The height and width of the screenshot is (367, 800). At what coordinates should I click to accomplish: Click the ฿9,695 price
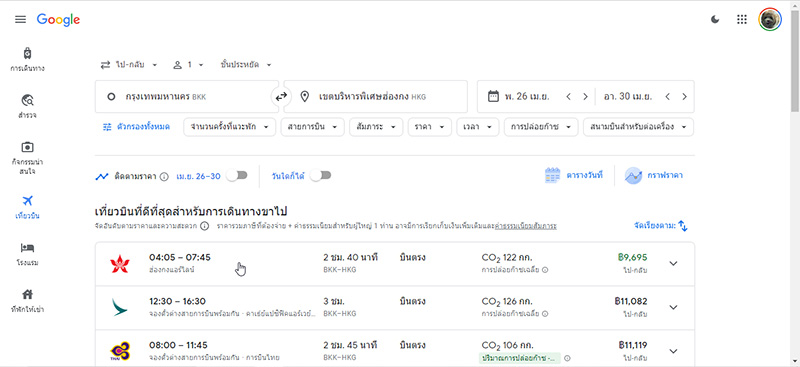point(632,257)
